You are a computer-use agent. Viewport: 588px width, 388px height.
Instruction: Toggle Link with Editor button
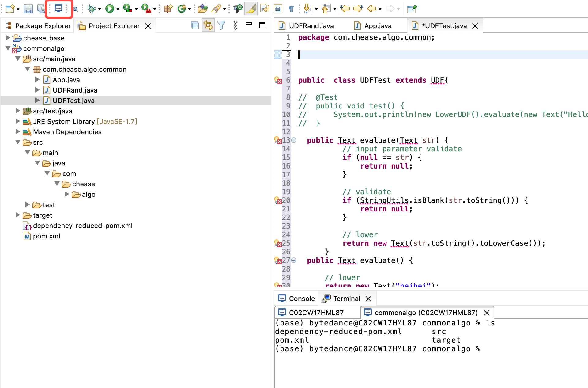coord(208,25)
